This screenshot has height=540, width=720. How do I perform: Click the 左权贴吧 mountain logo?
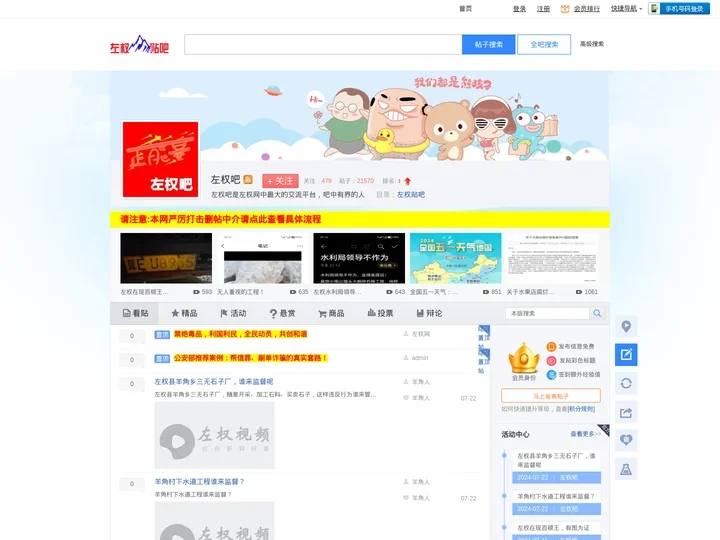point(139,45)
